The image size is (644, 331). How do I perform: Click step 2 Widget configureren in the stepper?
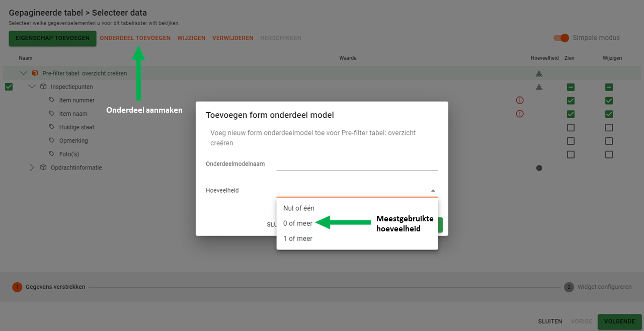[597, 287]
